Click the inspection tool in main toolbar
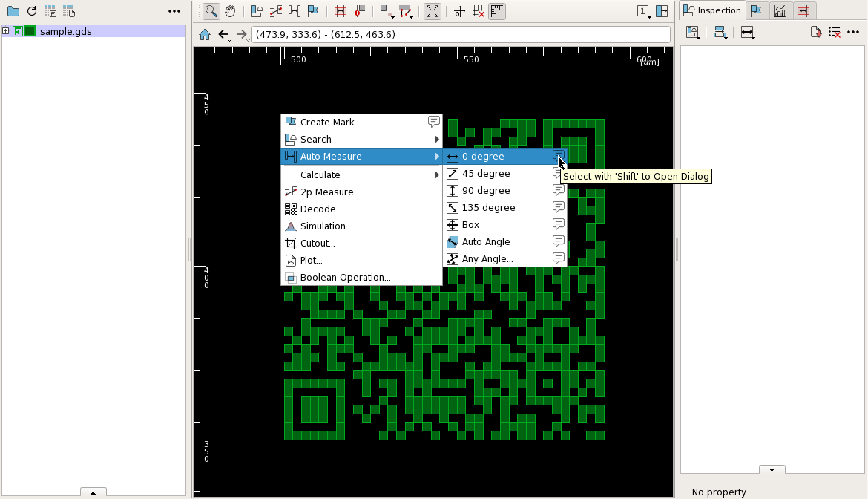The width and height of the screenshot is (868, 499). pyautogui.click(x=257, y=11)
